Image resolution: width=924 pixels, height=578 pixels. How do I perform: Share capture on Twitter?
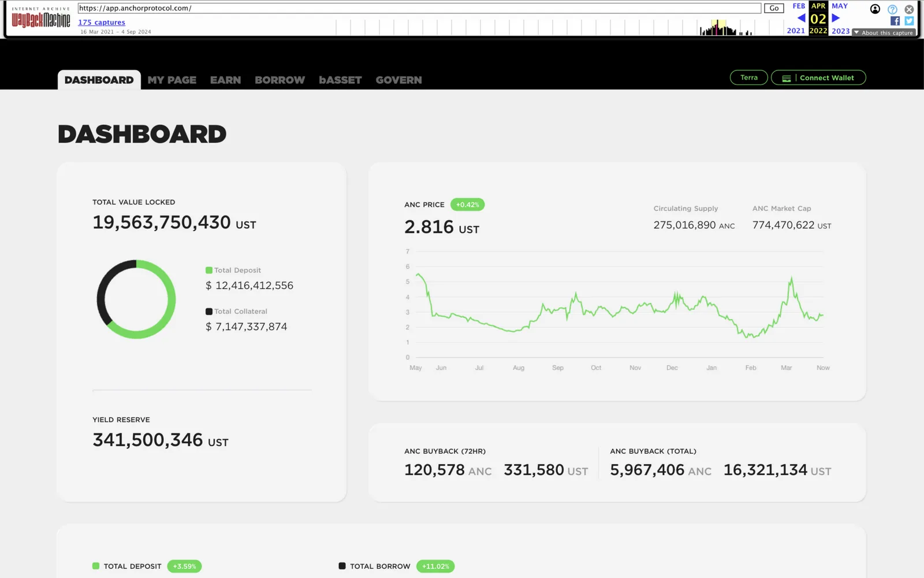coord(909,21)
